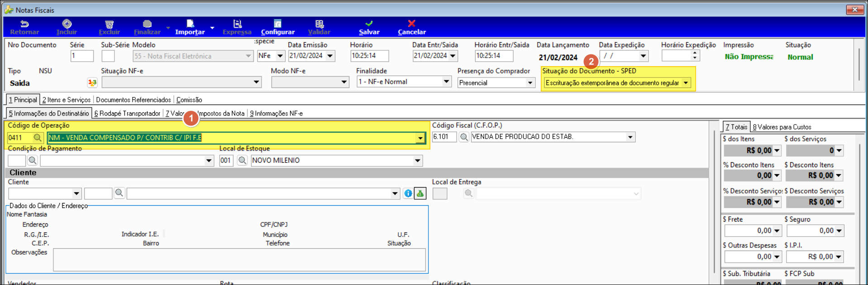The image size is (868, 285).
Task: Click the Importar toolbar icon
Action: [x=190, y=24]
